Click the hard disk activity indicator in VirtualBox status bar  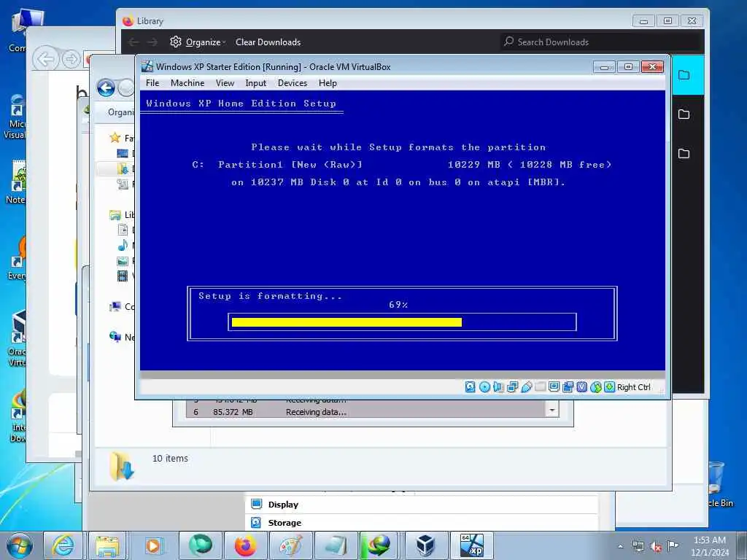[470, 387]
